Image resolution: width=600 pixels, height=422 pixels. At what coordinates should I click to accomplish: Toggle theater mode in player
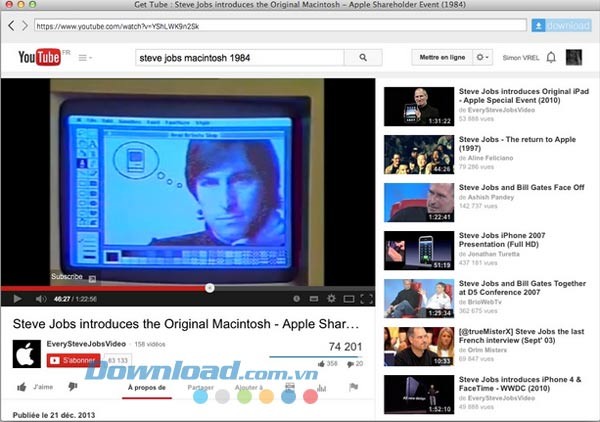pos(349,299)
